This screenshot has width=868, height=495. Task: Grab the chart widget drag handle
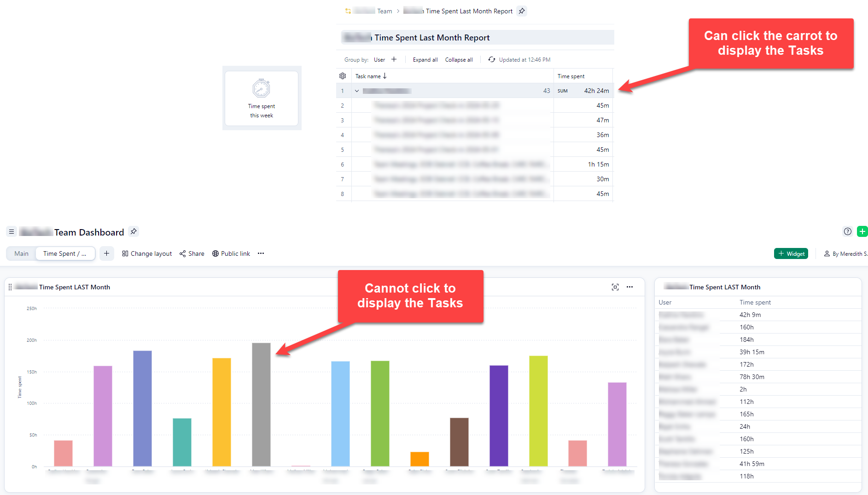10,287
